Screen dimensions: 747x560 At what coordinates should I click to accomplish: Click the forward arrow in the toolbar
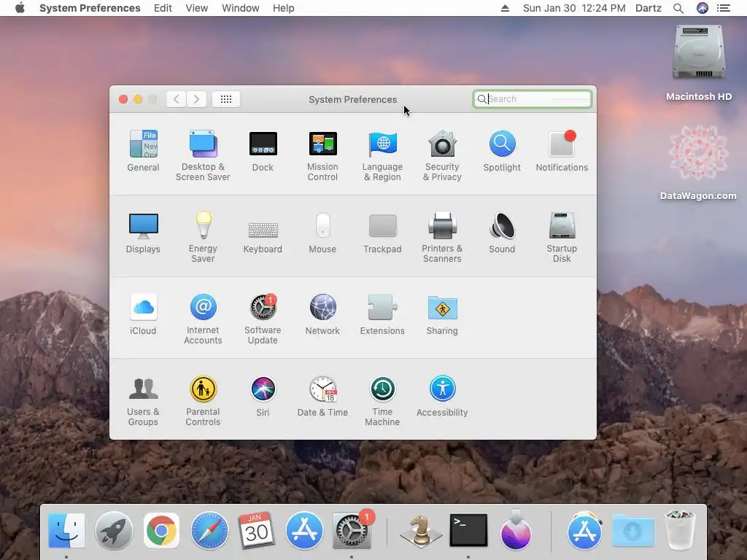pos(196,99)
